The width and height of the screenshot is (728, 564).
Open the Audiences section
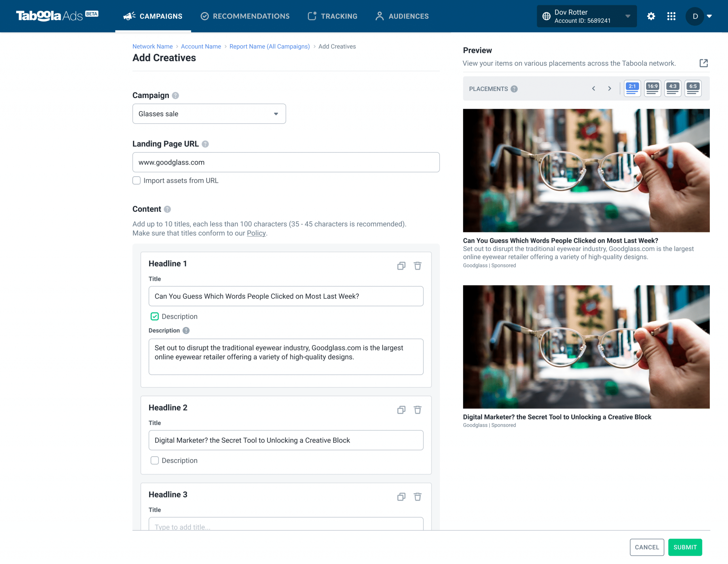[x=401, y=16]
